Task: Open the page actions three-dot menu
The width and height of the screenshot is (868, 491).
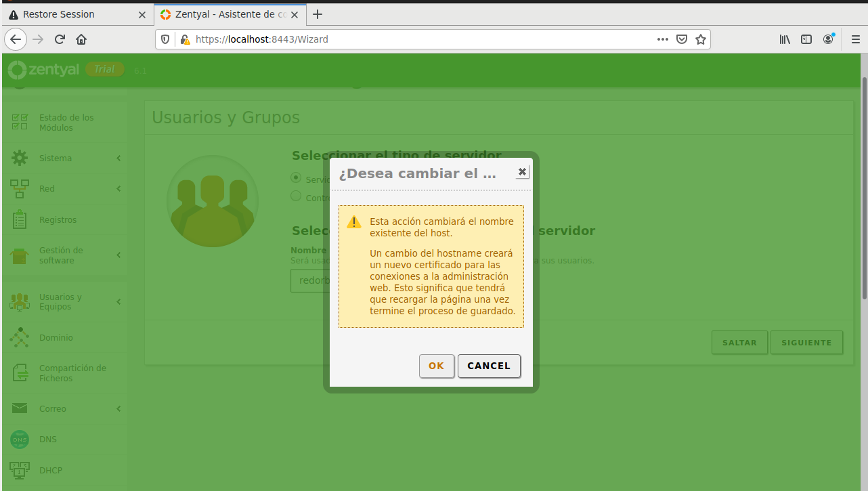Action: (663, 39)
